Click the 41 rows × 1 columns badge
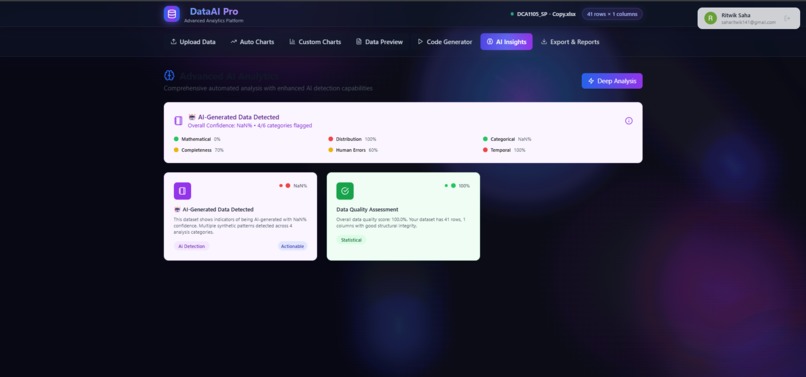The width and height of the screenshot is (806, 377). (612, 14)
